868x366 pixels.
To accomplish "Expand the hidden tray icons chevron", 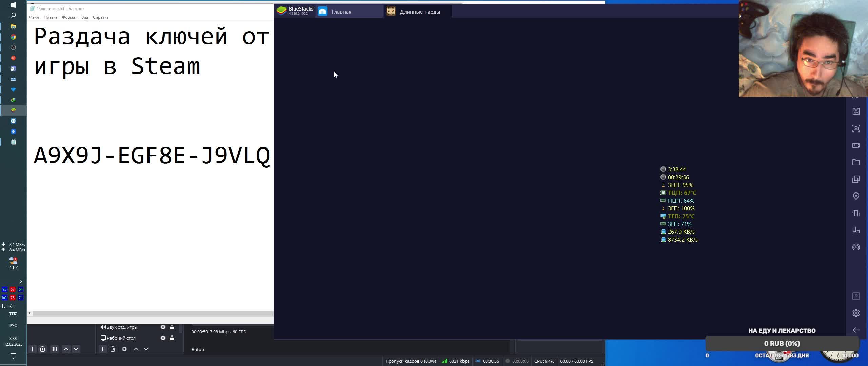I will (x=21, y=281).
